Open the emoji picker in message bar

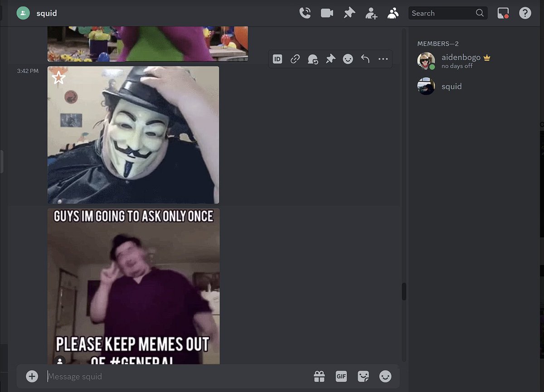(385, 376)
